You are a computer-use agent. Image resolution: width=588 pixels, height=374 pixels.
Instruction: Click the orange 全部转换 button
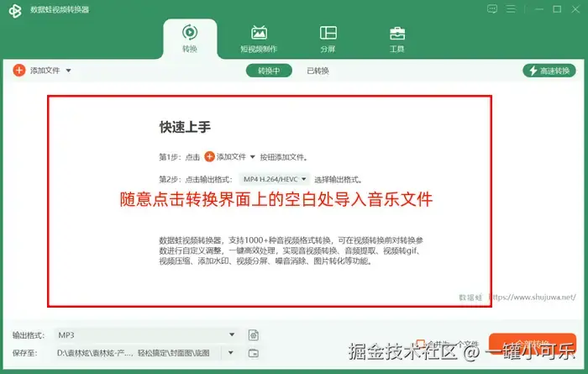click(x=532, y=344)
